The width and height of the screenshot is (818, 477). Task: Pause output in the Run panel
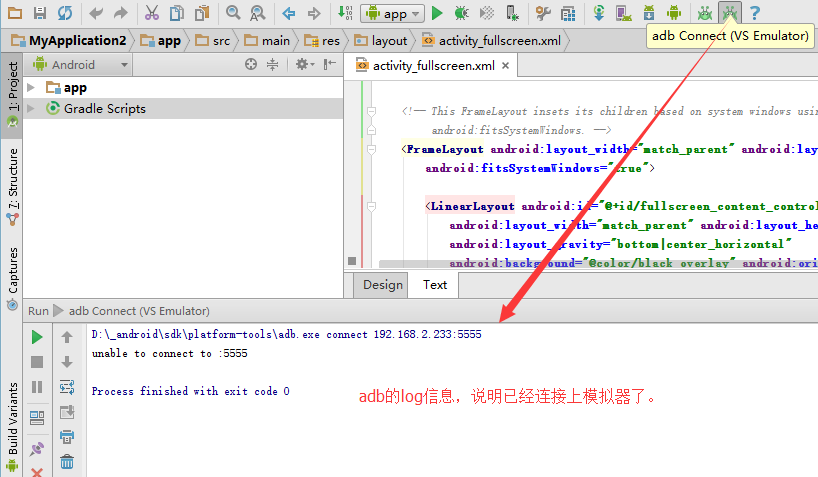pyautogui.click(x=37, y=387)
